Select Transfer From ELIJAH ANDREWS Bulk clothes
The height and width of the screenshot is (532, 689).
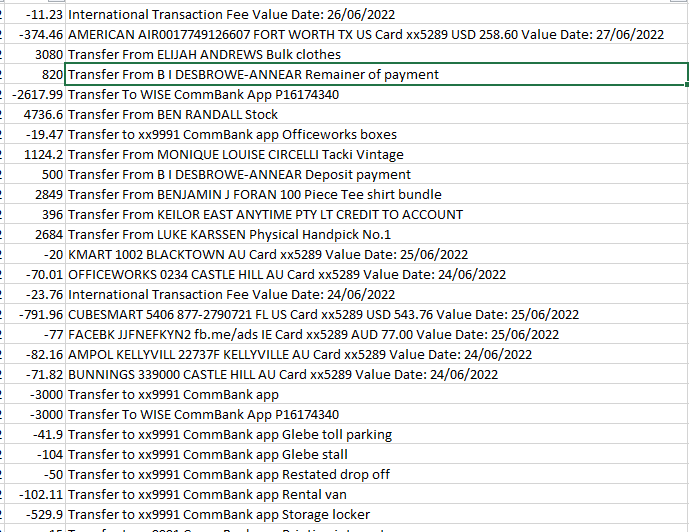(x=377, y=54)
